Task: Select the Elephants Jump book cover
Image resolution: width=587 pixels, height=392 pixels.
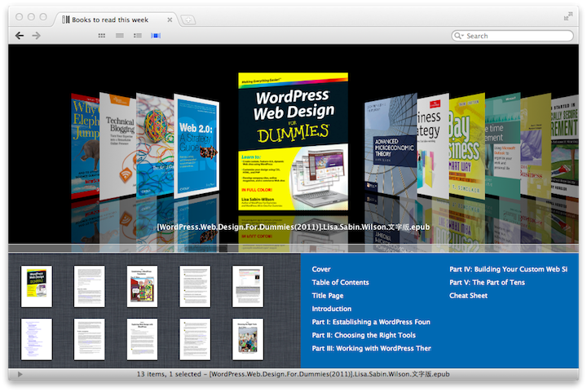Action: click(x=86, y=147)
